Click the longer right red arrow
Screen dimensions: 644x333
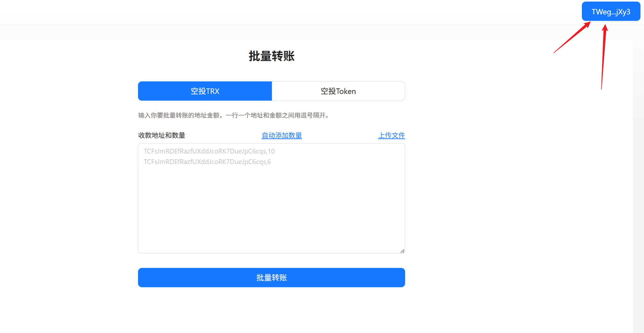pyautogui.click(x=603, y=58)
